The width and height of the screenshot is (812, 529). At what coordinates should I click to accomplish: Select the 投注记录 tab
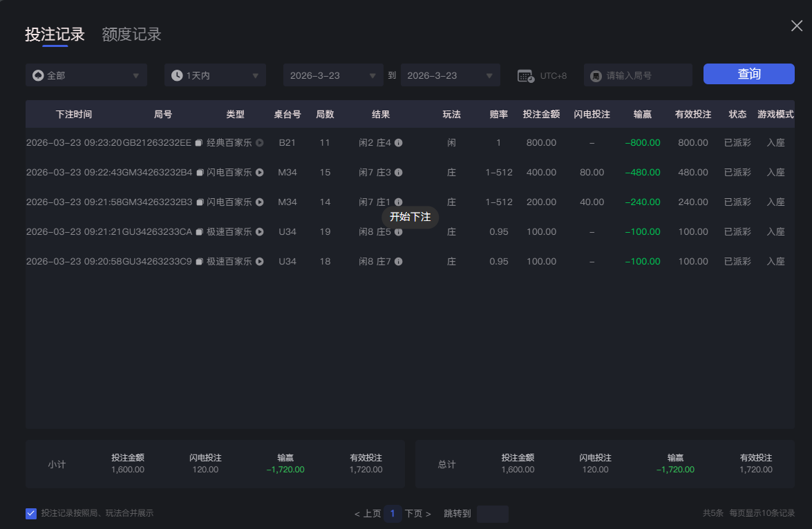pyautogui.click(x=54, y=34)
